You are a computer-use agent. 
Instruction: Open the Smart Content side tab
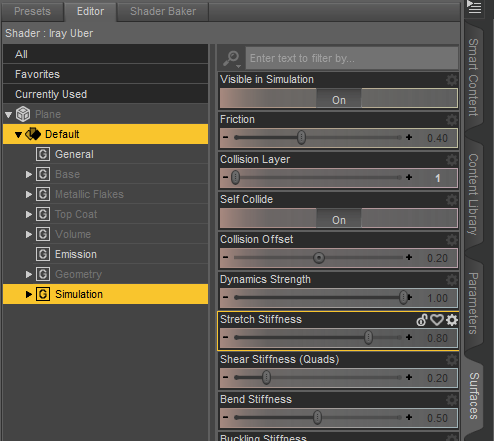tap(474, 77)
